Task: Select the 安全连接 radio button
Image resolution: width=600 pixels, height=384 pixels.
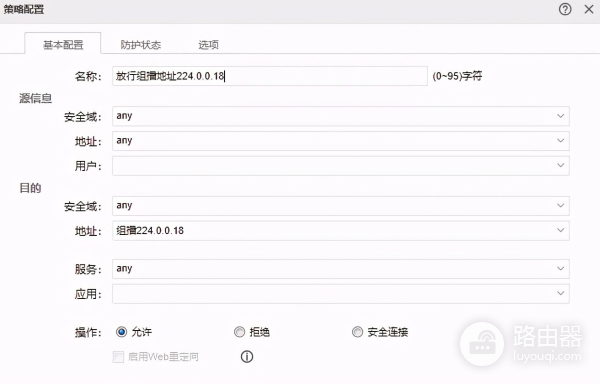Action: (x=357, y=332)
